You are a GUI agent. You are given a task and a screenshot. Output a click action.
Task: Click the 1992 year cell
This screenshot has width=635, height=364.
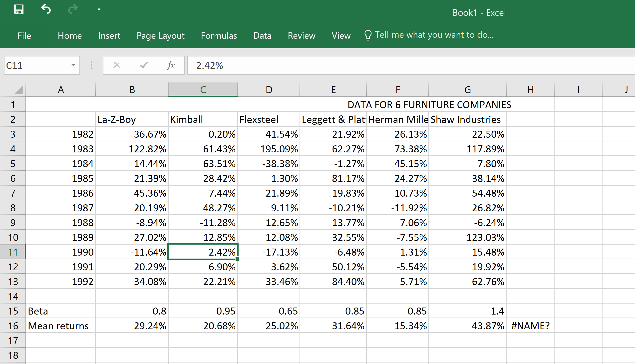[x=61, y=281]
